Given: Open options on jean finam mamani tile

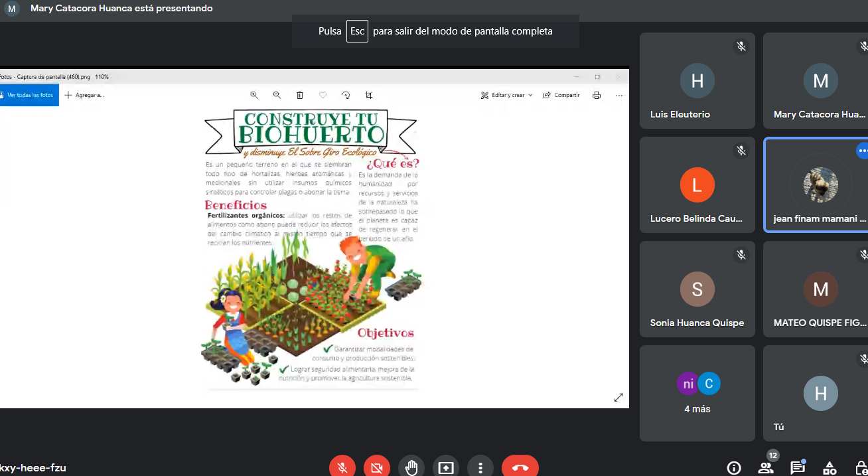Looking at the screenshot, I should click(862, 151).
